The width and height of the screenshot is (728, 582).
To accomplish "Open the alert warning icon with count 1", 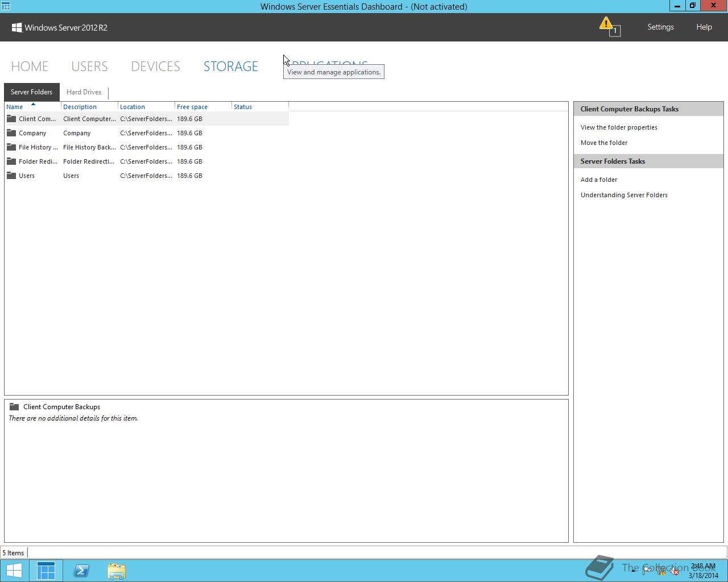I will coord(609,27).
